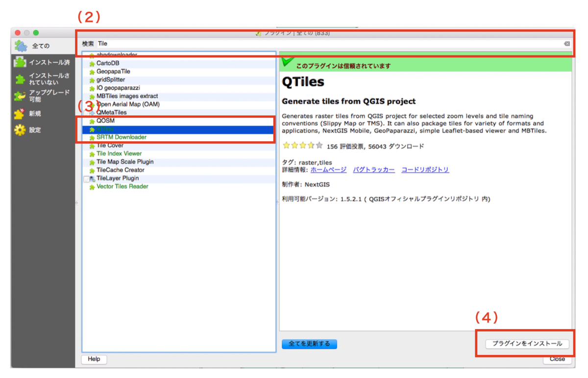
Task: Click the プラグインをインストール install plugin button
Action: (527, 344)
